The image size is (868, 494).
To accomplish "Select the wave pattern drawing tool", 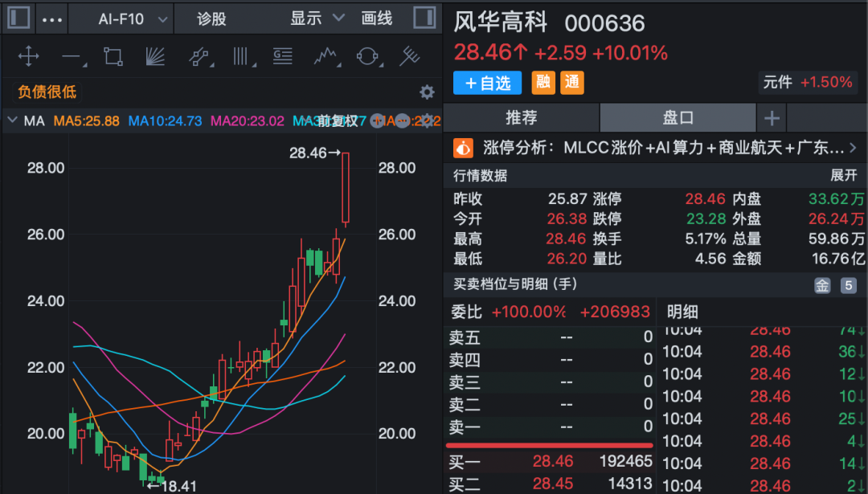I will (x=325, y=56).
